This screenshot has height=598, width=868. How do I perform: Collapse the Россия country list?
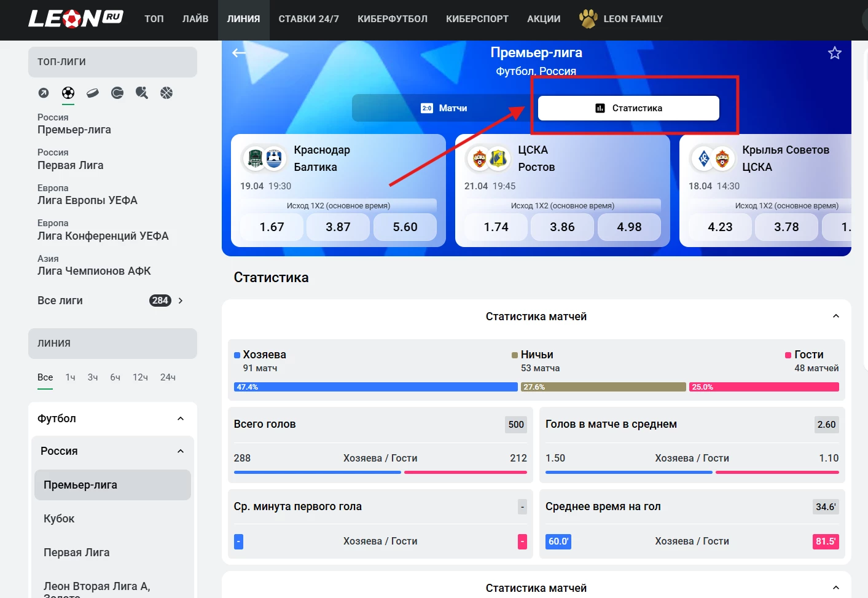181,451
